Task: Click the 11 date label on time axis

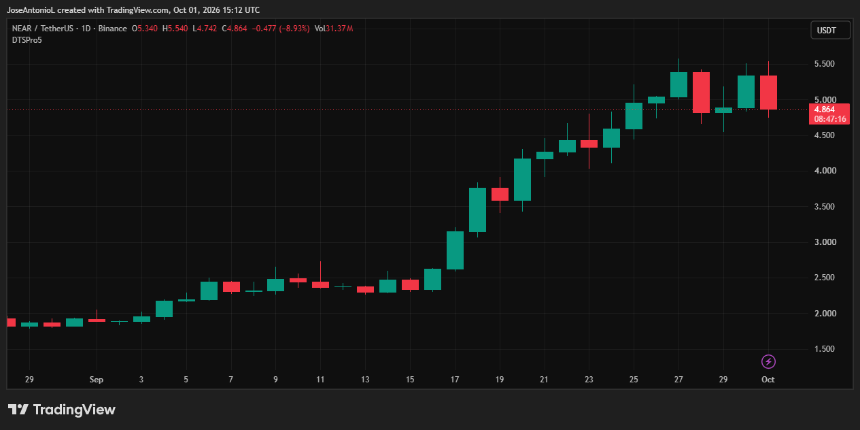Action: tap(320, 380)
